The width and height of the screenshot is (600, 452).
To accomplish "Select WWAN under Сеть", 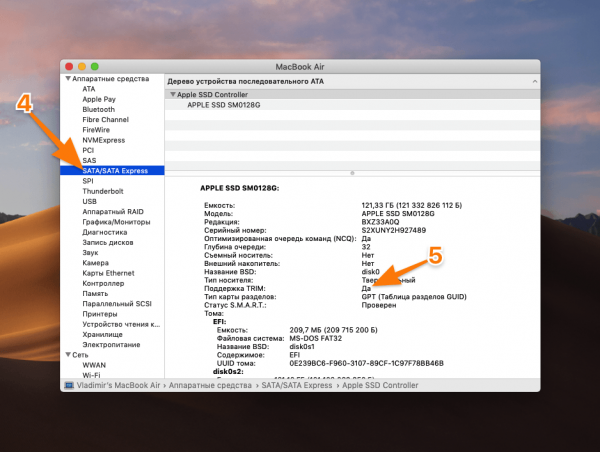I will pos(94,365).
